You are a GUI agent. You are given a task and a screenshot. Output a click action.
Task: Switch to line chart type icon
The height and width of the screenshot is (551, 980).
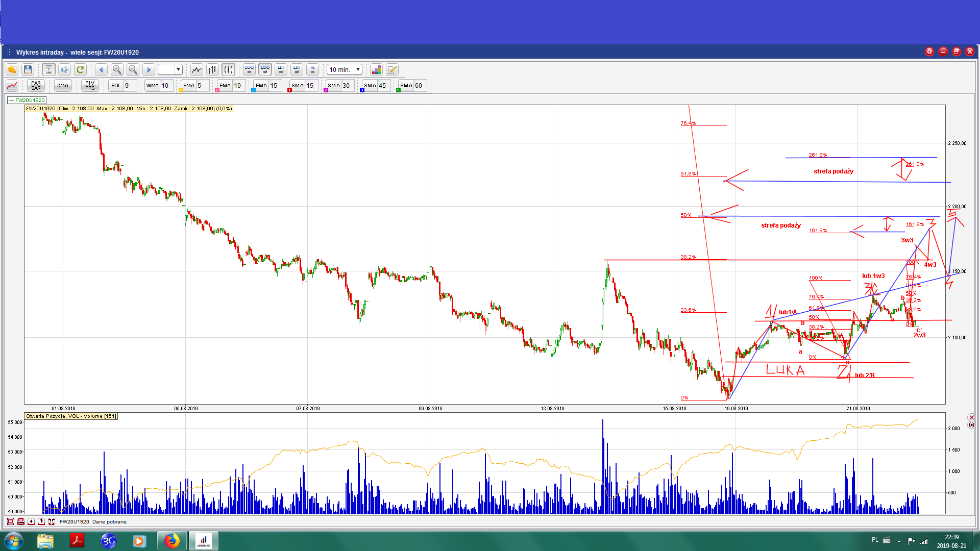pos(197,69)
